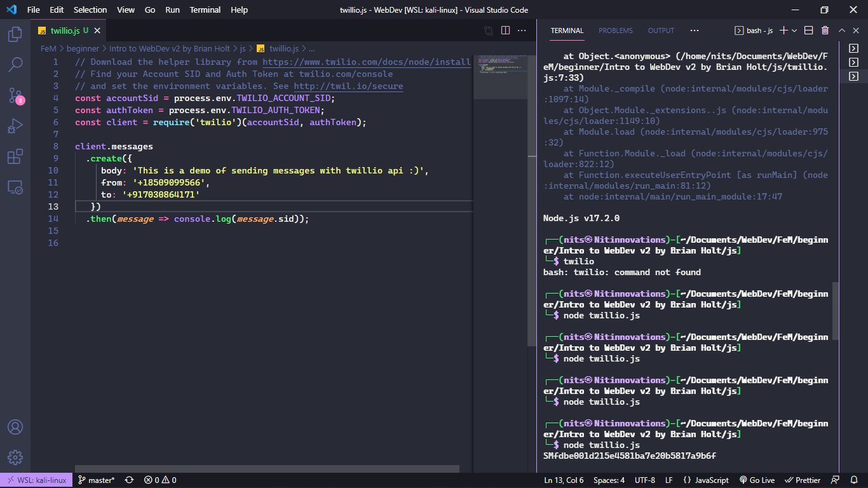
Task: Toggle Prettier formatter in status bar
Action: tap(803, 480)
